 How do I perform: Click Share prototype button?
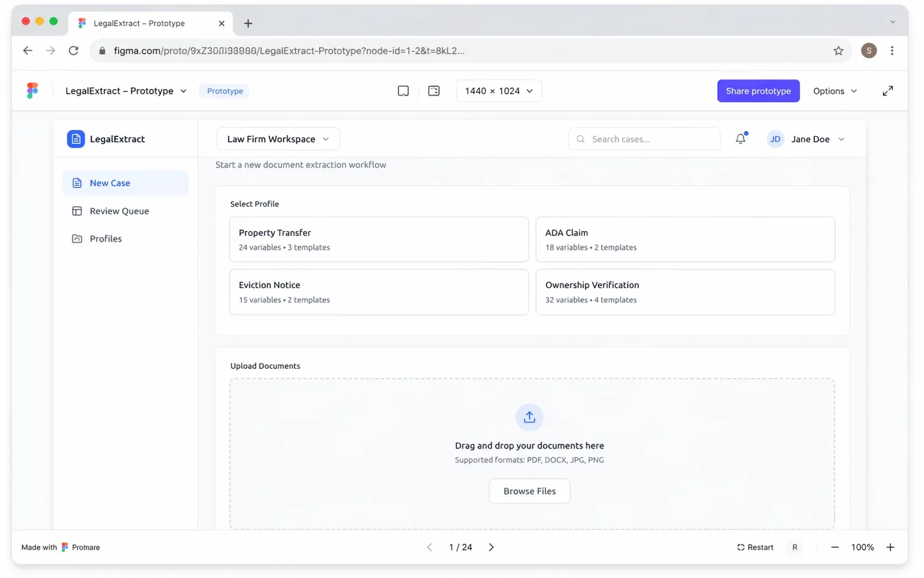coord(758,91)
